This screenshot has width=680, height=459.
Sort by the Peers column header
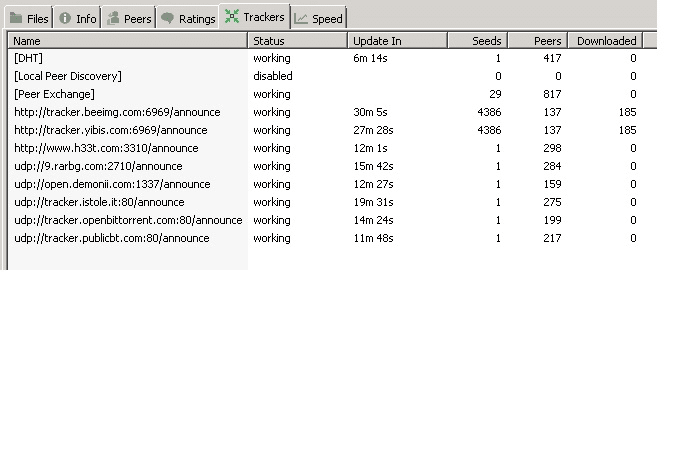point(538,41)
